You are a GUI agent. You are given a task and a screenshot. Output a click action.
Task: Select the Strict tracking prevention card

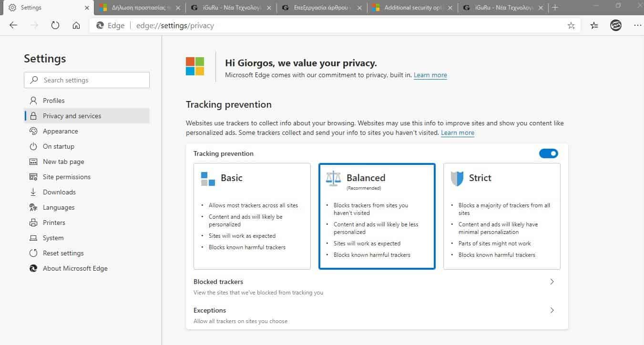point(502,216)
